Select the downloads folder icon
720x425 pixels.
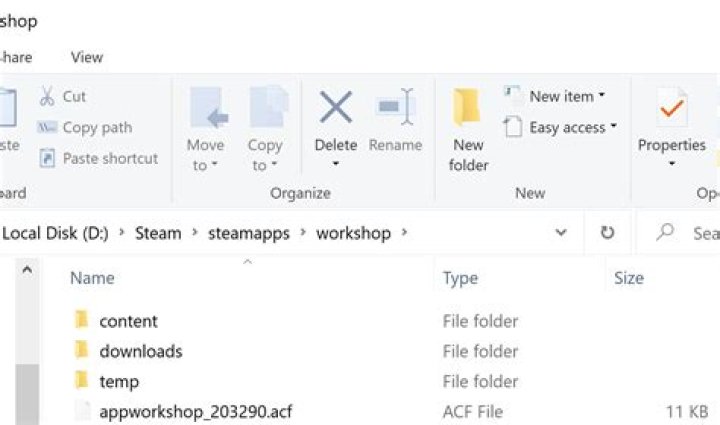click(81, 350)
